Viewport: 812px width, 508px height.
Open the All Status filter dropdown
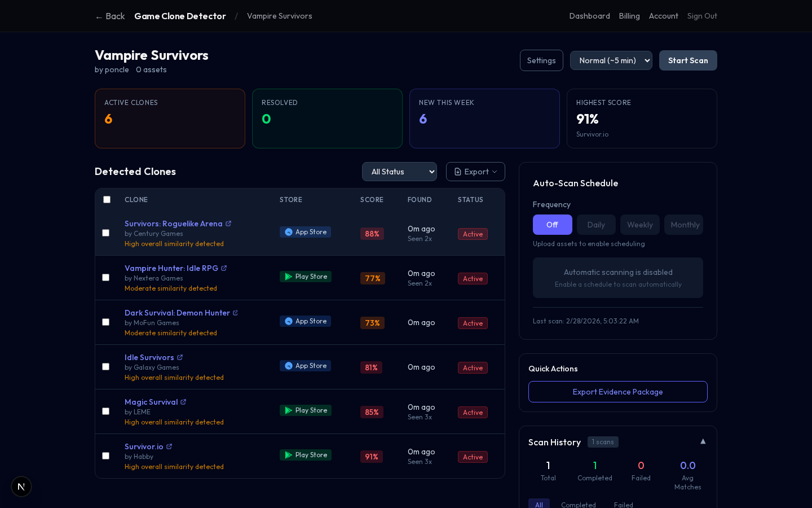[399, 172]
